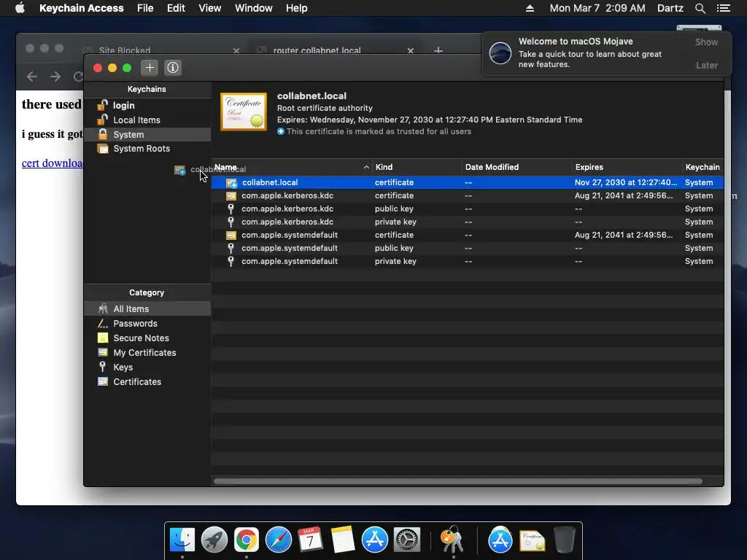Image resolution: width=747 pixels, height=560 pixels.
Task: Select the All Items category
Action: (147, 308)
